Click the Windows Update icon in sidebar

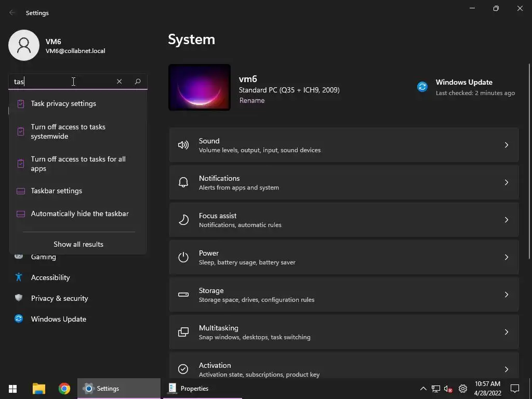(x=19, y=318)
